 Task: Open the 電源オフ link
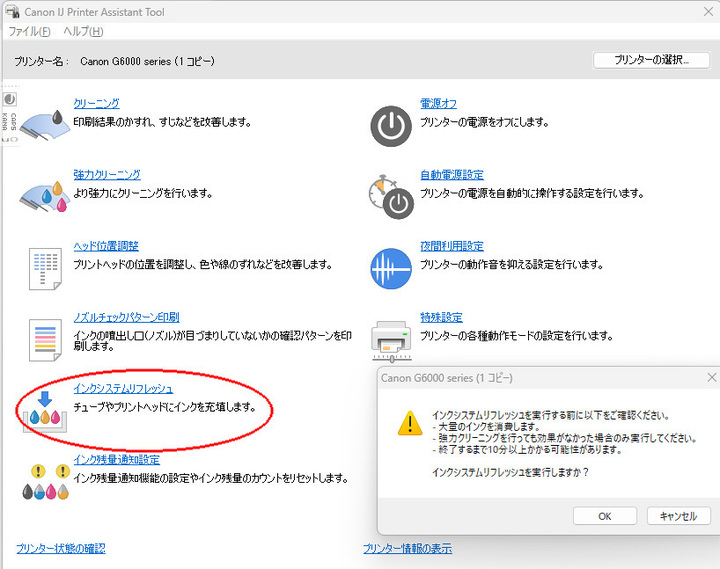pyautogui.click(x=439, y=103)
